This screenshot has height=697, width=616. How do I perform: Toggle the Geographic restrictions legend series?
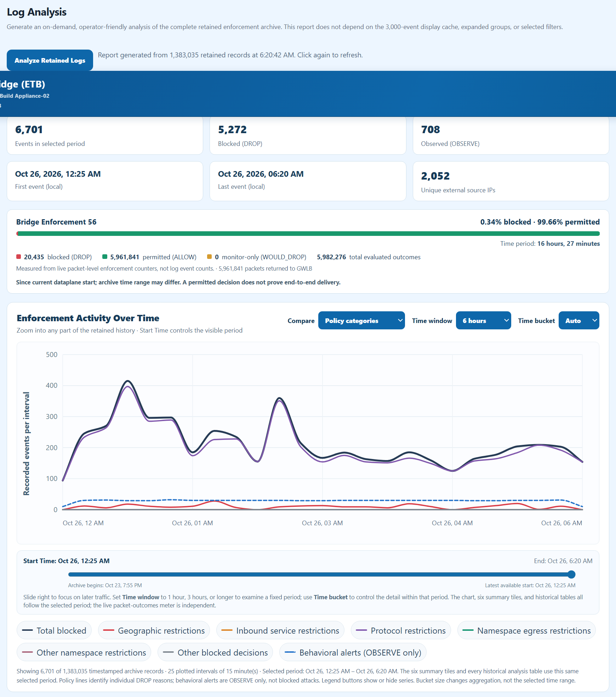click(x=154, y=630)
